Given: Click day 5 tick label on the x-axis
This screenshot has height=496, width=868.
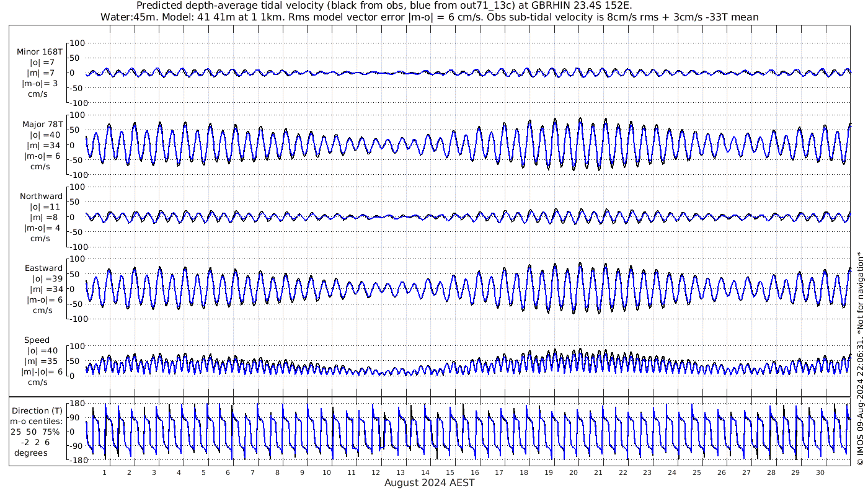Looking at the screenshot, I should (x=203, y=472).
